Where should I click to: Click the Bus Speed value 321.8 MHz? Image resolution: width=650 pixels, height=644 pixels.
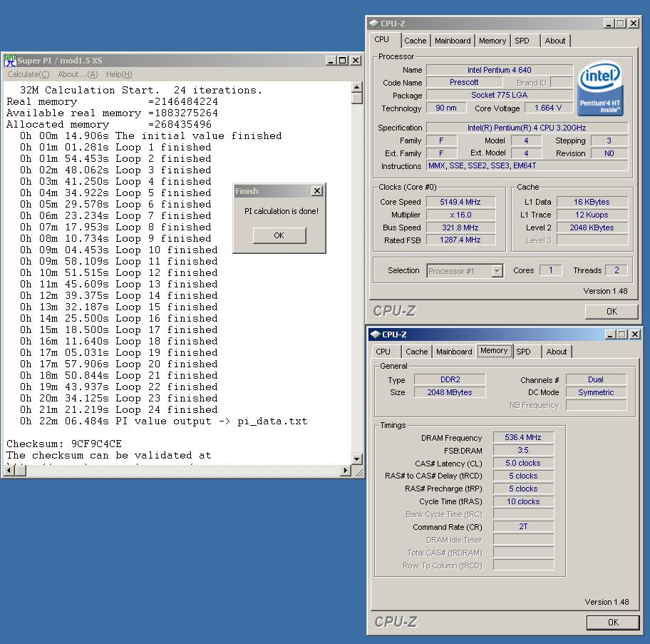point(460,228)
